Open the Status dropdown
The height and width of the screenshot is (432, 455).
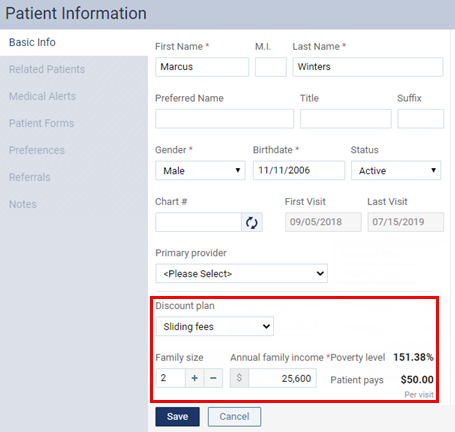[x=396, y=171]
